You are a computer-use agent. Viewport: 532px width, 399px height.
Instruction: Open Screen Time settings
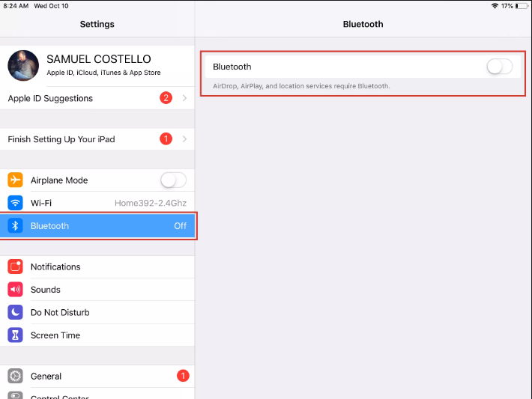coord(97,335)
